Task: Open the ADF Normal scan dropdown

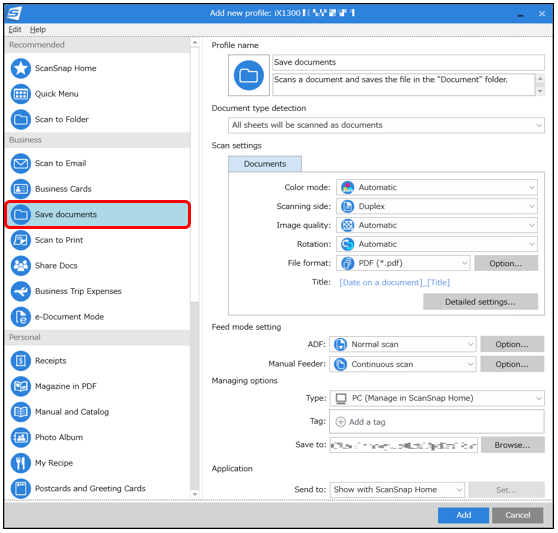Action: tap(402, 344)
